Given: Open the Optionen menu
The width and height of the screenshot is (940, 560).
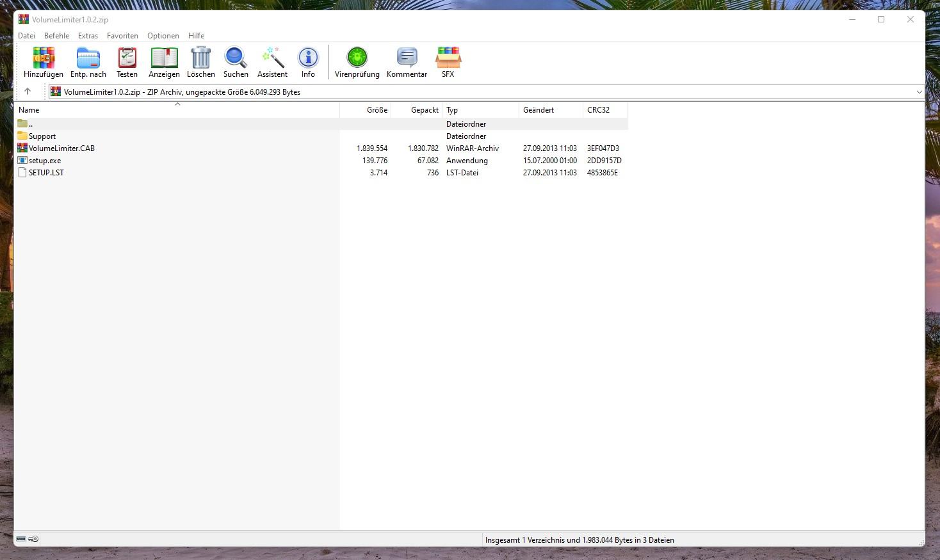Looking at the screenshot, I should [163, 36].
